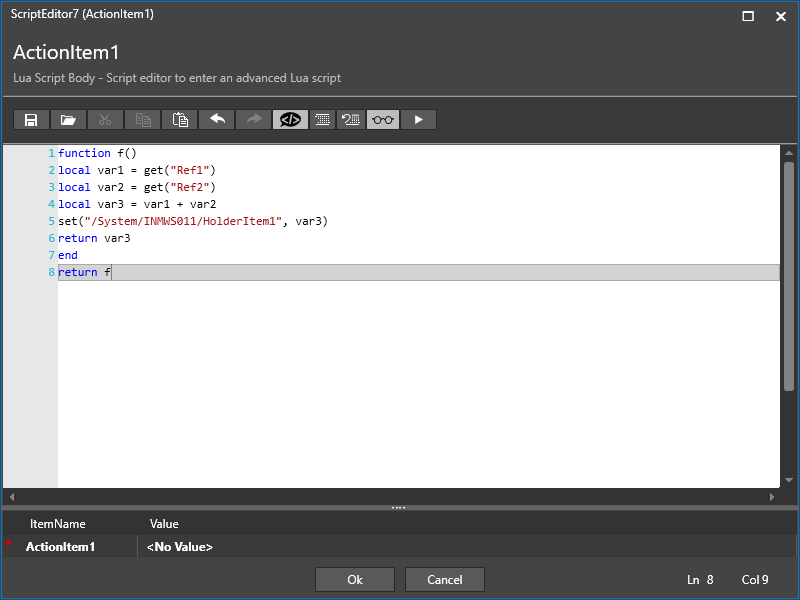Click the <No Value> cell
This screenshot has width=800, height=600.
(x=180, y=546)
